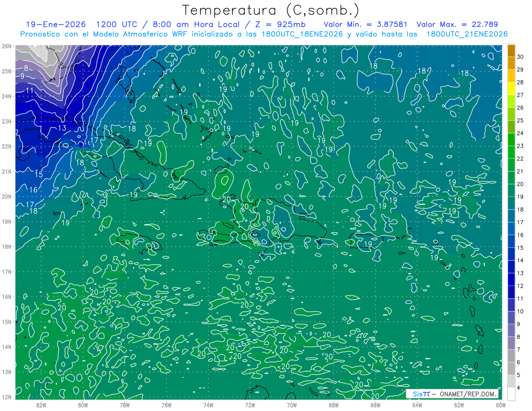This screenshot has width=532, height=411.
Task: Click the pressure level 'Z = 925mb'
Action: tap(280, 24)
